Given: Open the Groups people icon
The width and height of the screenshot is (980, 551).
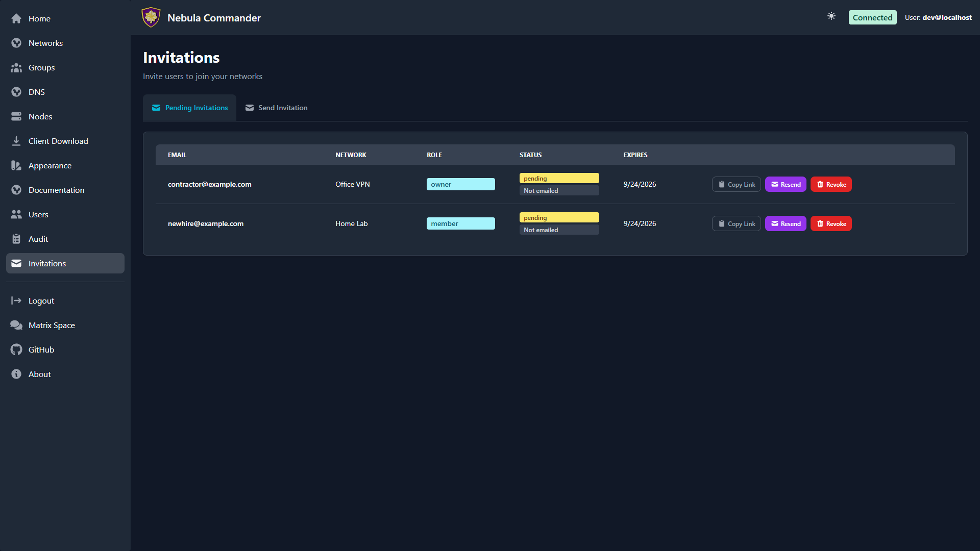Looking at the screenshot, I should coord(16,67).
